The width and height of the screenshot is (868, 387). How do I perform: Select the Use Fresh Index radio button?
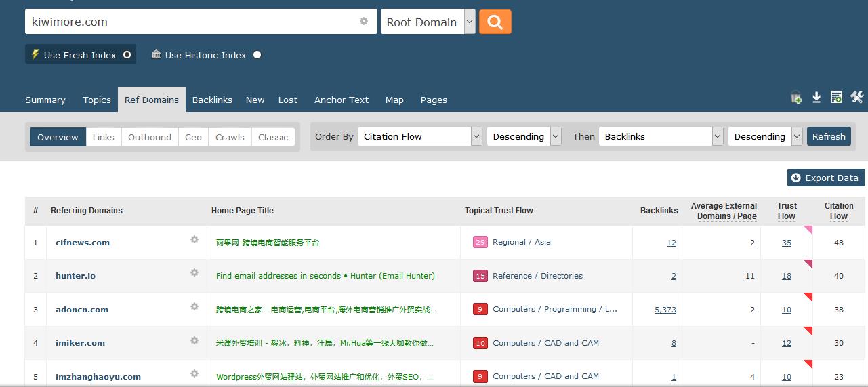click(x=127, y=55)
